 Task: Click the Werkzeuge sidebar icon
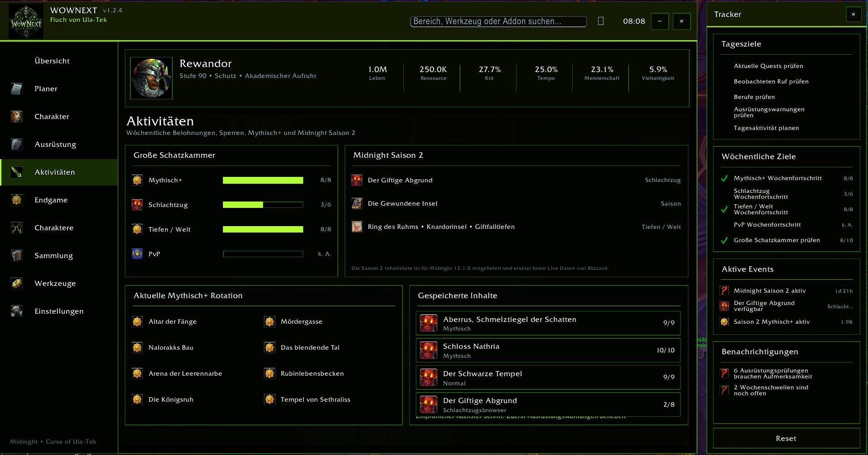pyautogui.click(x=17, y=284)
